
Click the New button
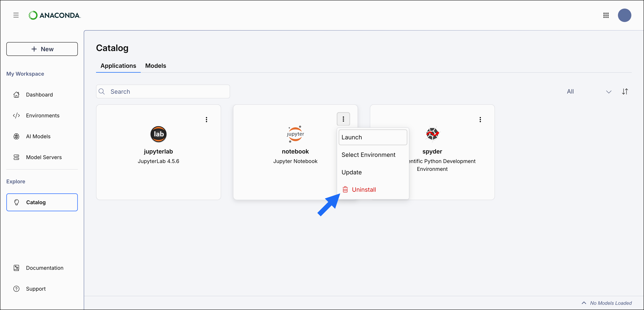pos(42,49)
